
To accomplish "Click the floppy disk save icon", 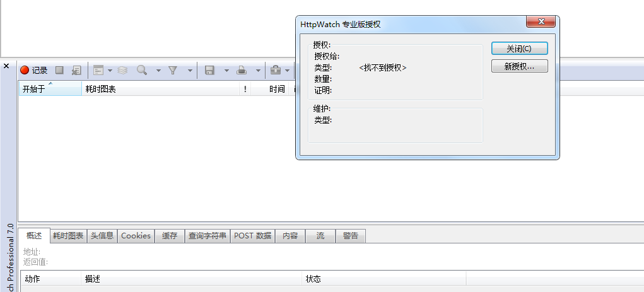I will pos(210,70).
